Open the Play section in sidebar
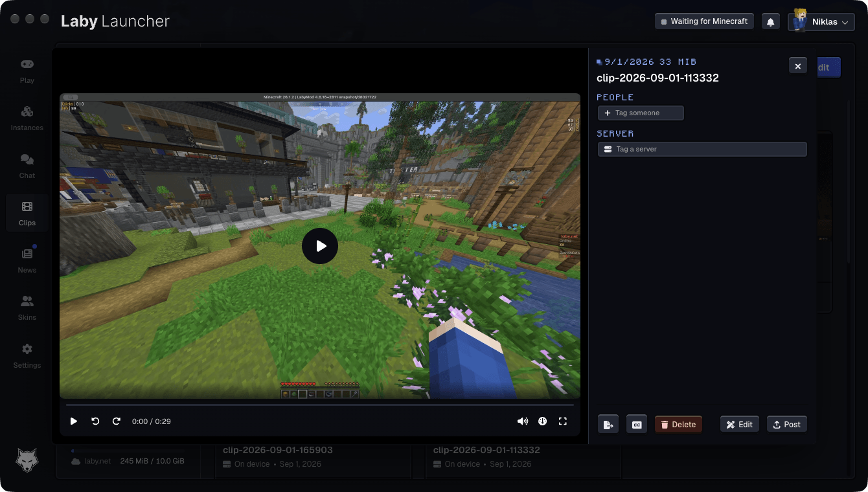The height and width of the screenshot is (492, 868). pyautogui.click(x=27, y=71)
